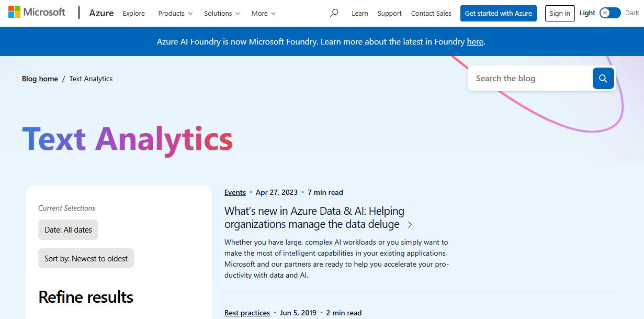The height and width of the screenshot is (319, 644).
Task: Open the Learn menu item
Action: (359, 13)
